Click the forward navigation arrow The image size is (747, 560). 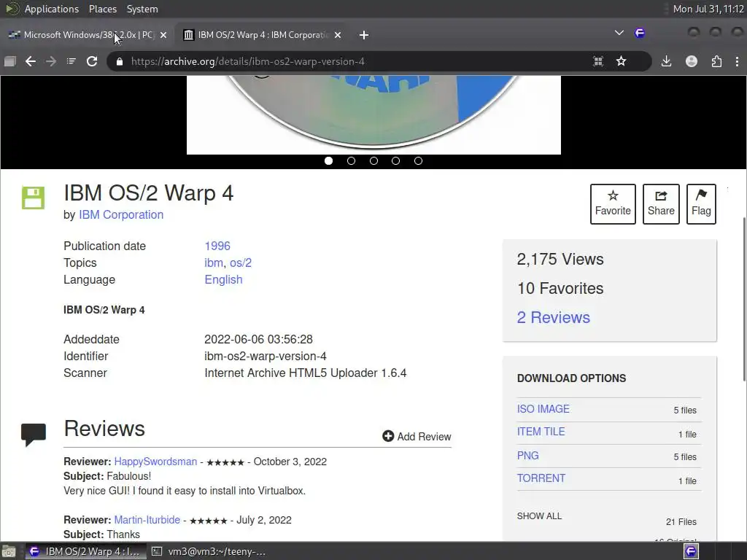coord(51,61)
